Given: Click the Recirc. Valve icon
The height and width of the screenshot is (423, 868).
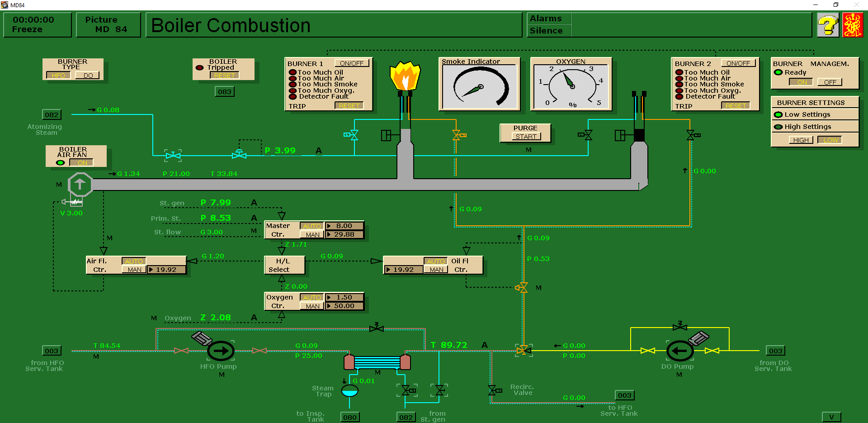Looking at the screenshot, I should click(x=494, y=390).
